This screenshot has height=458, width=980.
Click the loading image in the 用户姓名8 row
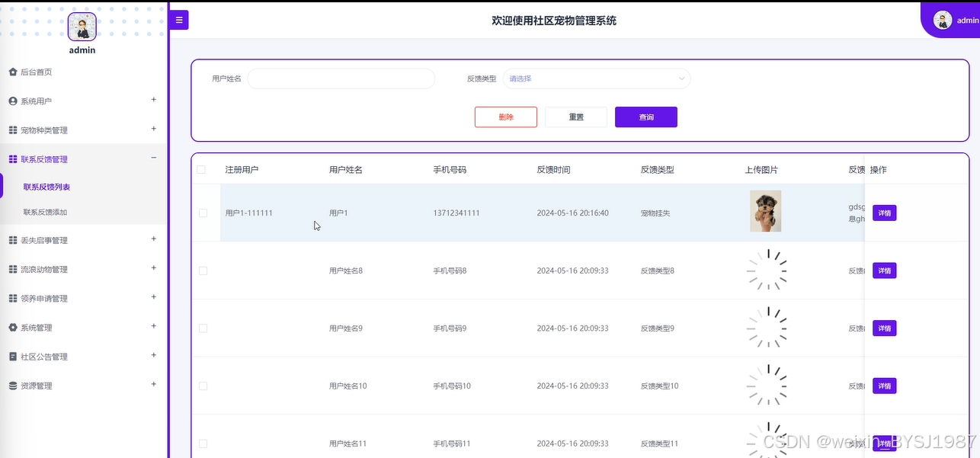coord(767,270)
